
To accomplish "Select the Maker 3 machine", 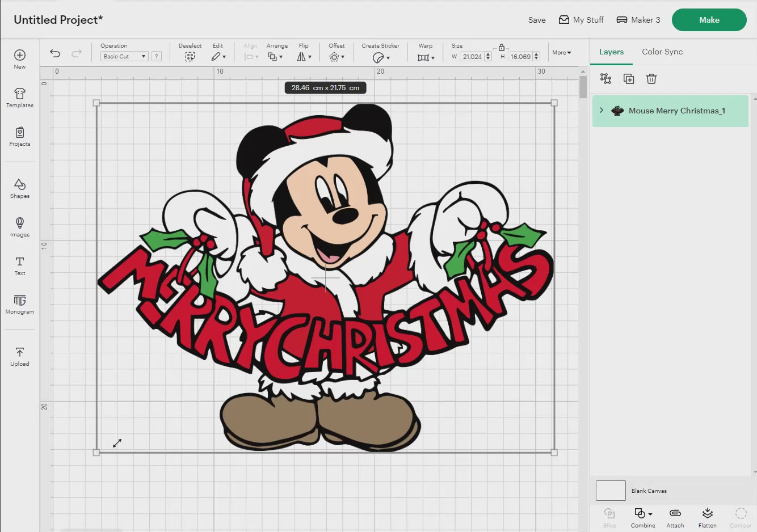I will [x=638, y=20].
